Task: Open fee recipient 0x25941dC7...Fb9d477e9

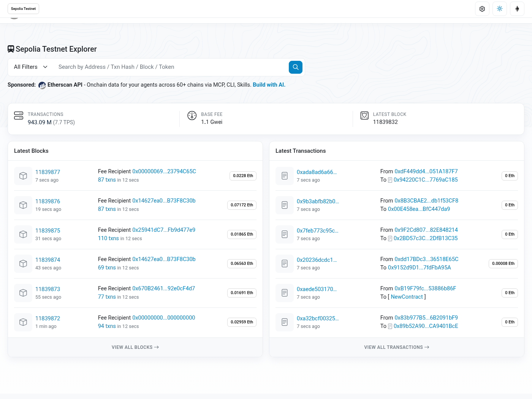Action: [164, 230]
